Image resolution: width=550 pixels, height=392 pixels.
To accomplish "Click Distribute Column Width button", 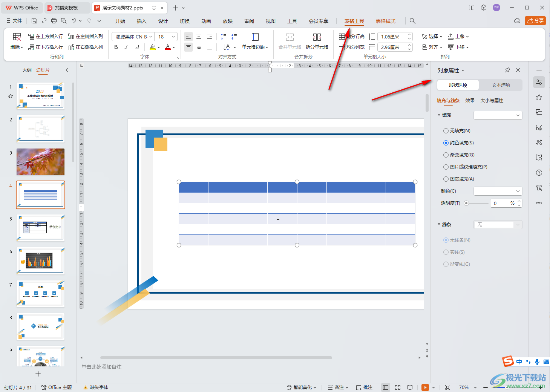I will pos(352,47).
